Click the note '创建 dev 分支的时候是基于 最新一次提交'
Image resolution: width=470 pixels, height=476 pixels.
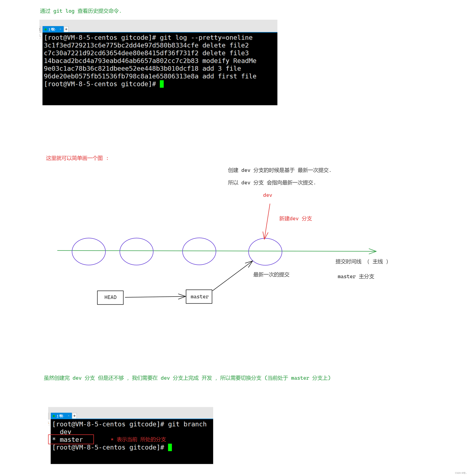[279, 170]
